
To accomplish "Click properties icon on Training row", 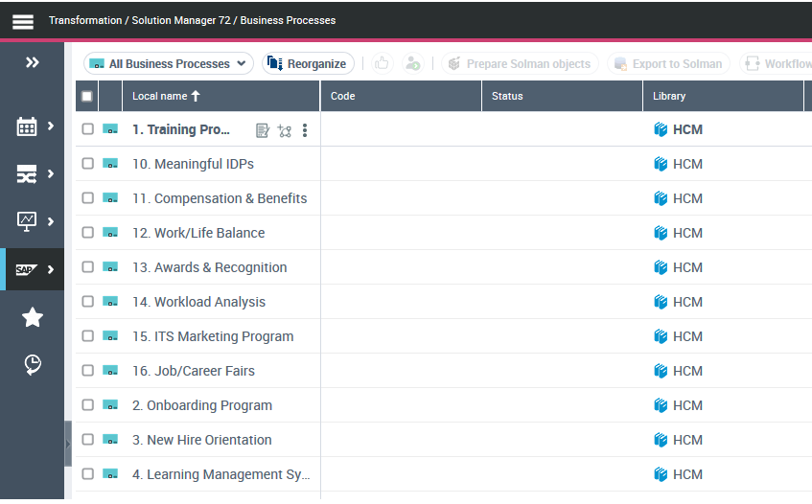I will [263, 130].
